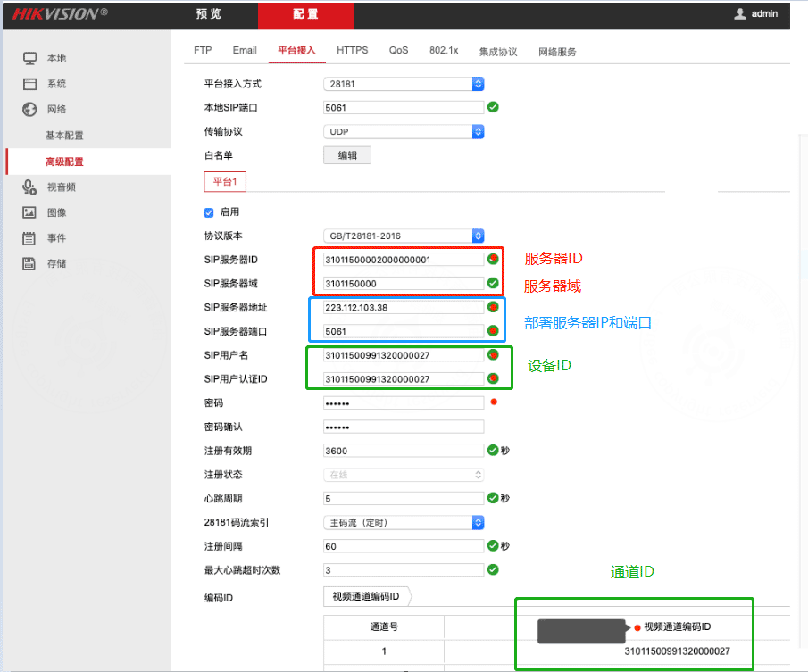Open the 事件 calendar icon
This screenshot has height=672, width=808.
pos(29,238)
